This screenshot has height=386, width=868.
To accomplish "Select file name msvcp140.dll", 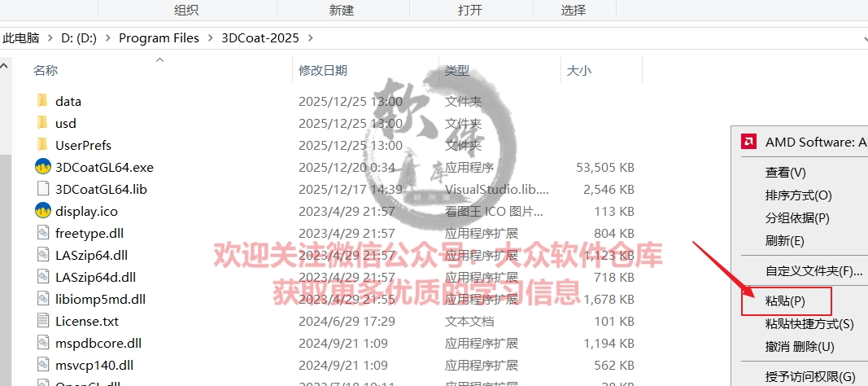I will 94,366.
